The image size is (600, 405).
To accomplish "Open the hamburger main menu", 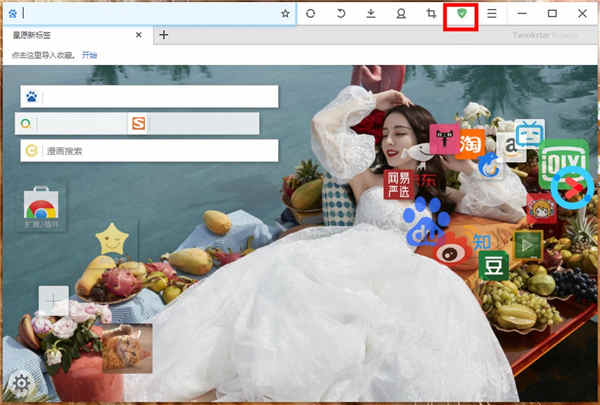I will point(491,14).
